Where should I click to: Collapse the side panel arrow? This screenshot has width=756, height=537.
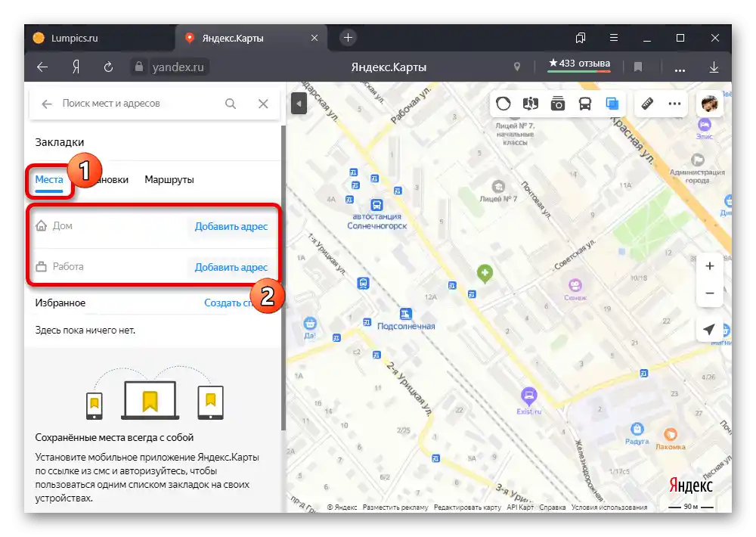coord(299,104)
